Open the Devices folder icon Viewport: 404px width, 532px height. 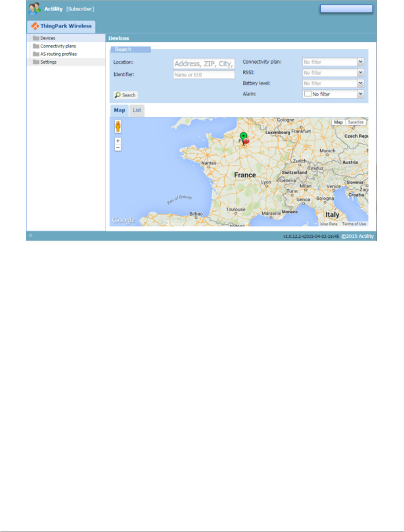tap(36, 38)
